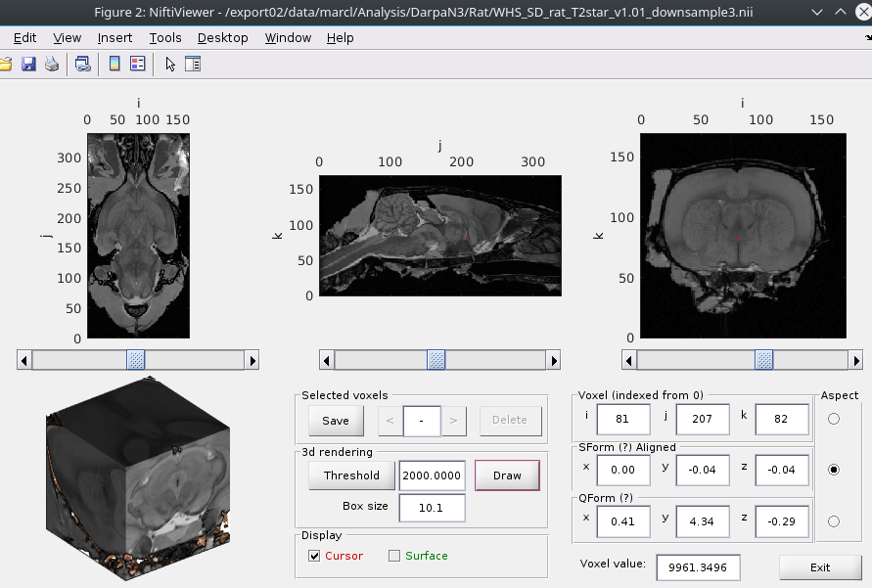The image size is (872, 588).
Task: Select the Box size input field
Action: [x=432, y=508]
